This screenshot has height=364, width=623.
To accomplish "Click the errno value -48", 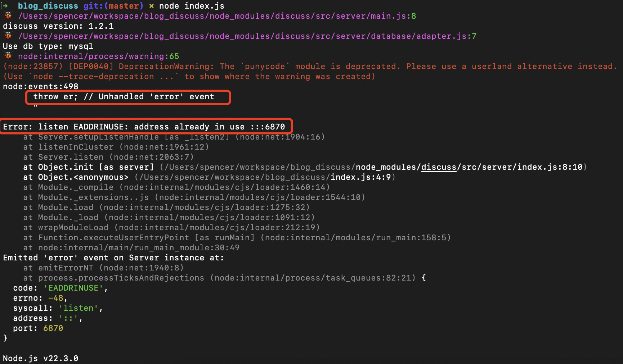I will coord(55,298).
